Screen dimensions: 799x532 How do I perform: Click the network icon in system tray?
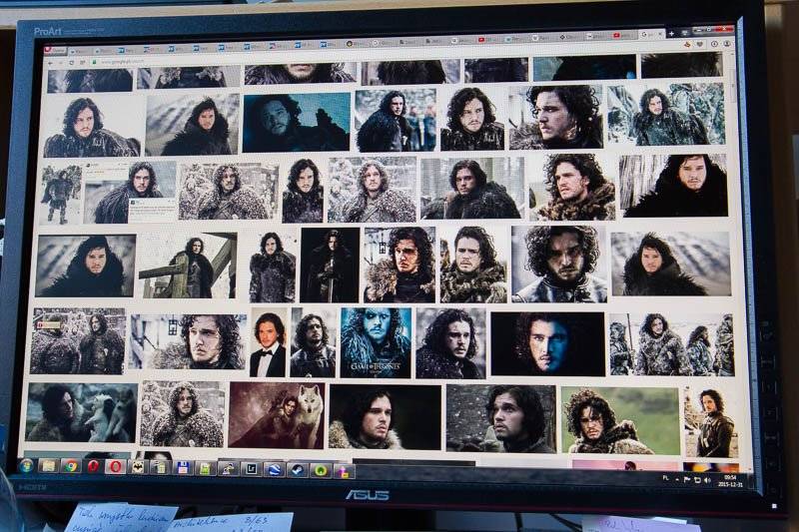coord(697,480)
